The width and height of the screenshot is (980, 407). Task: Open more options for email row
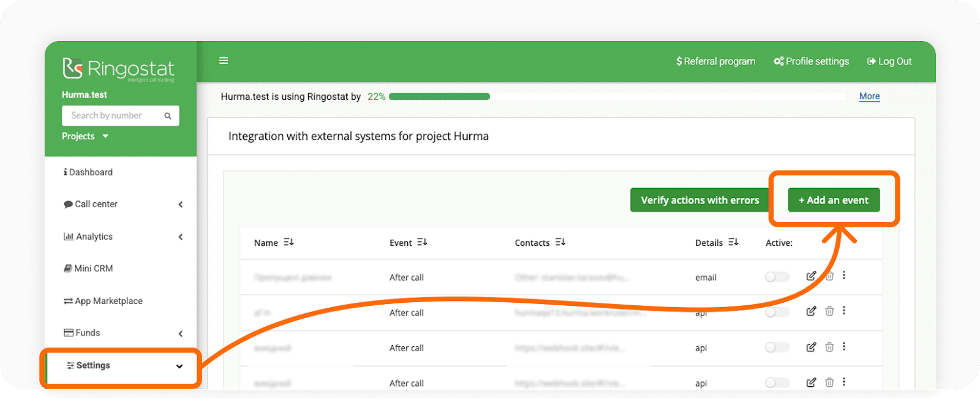[x=844, y=275]
